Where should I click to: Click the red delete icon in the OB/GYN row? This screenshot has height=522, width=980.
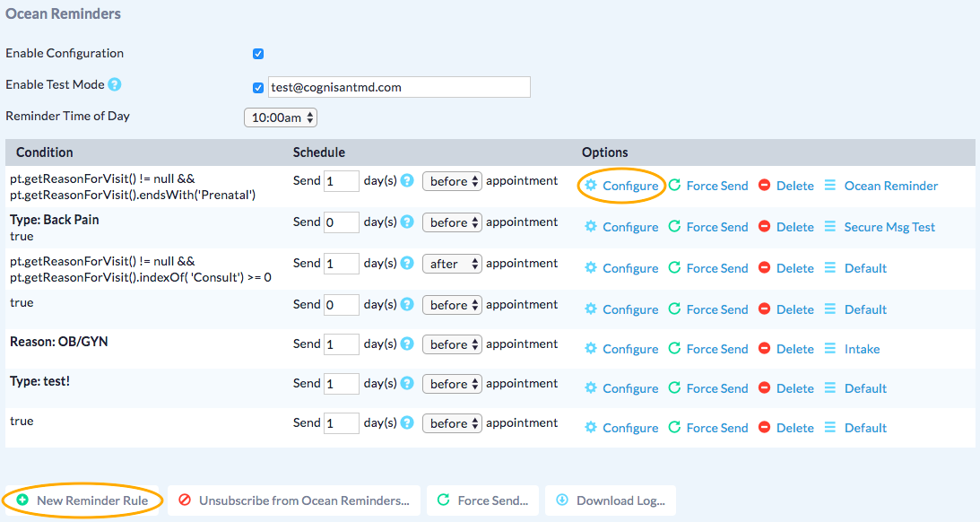click(764, 349)
